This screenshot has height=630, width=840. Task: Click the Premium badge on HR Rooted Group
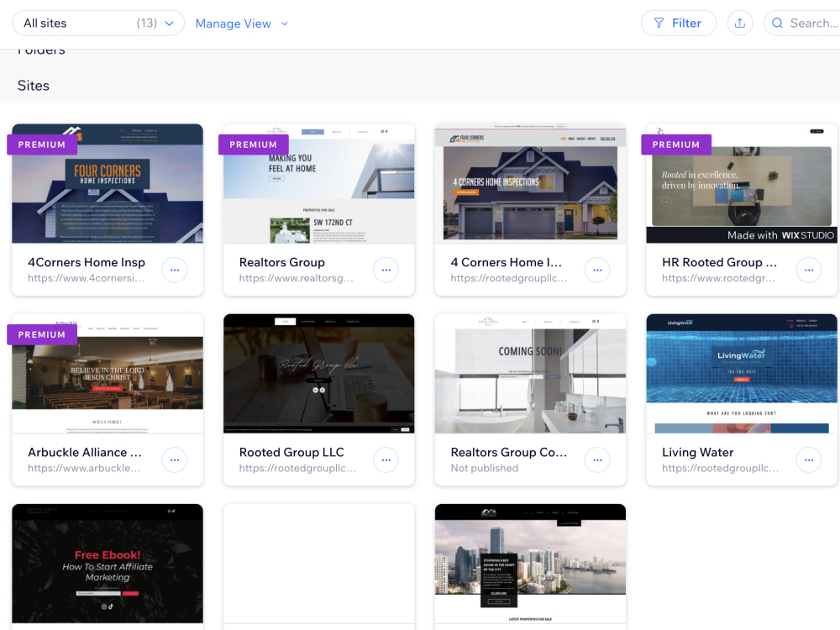pyautogui.click(x=676, y=144)
